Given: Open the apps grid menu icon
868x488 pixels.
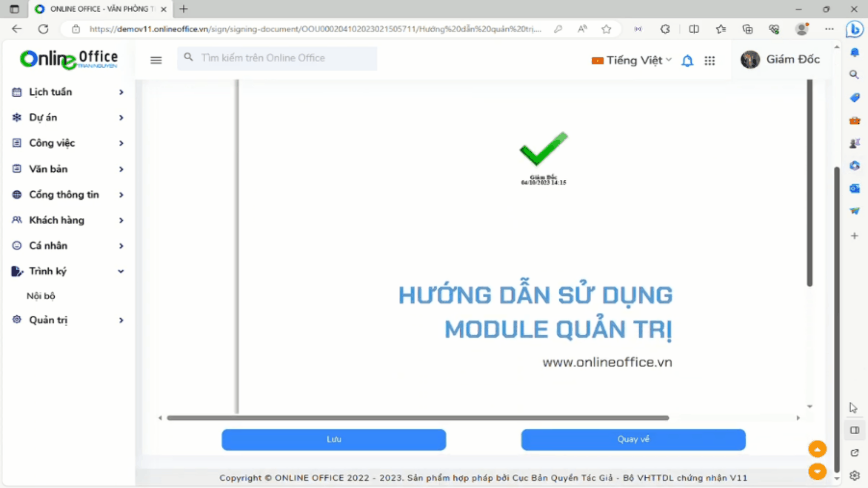Looking at the screenshot, I should pos(709,61).
